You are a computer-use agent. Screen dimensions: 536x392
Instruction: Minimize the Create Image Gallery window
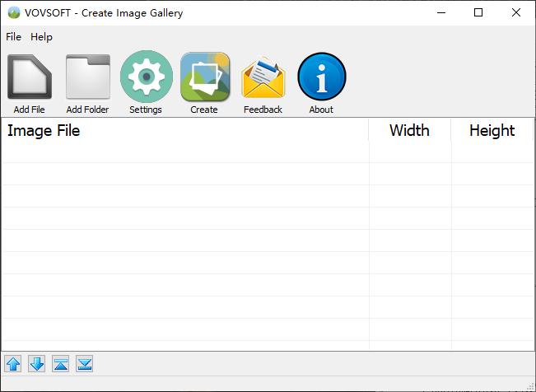[x=441, y=12]
